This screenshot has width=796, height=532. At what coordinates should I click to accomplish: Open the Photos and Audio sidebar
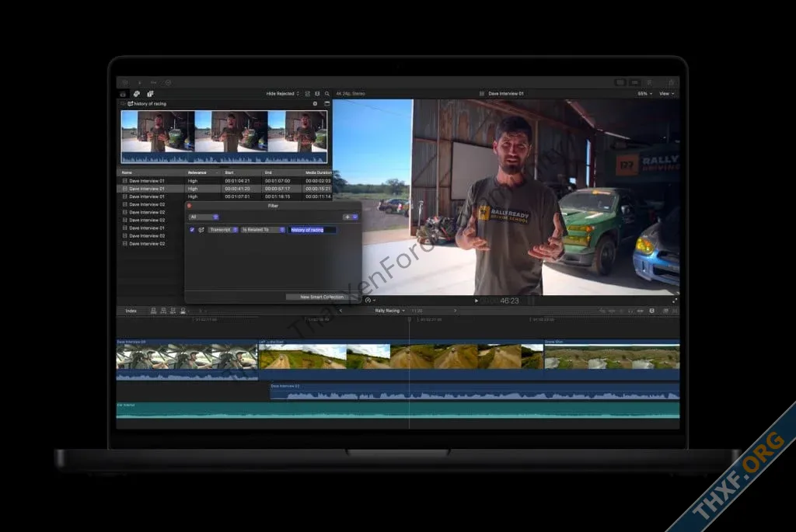click(x=137, y=93)
